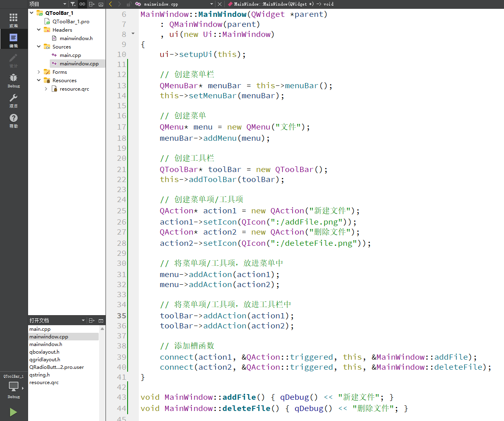The image size is (504, 421).
Task: Click the addFile function name on line 43
Action: point(239,397)
